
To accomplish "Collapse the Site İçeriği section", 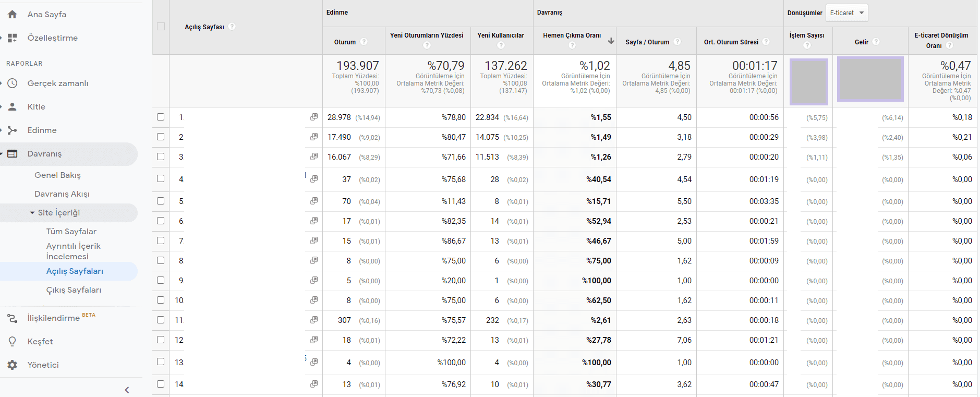I will [32, 213].
